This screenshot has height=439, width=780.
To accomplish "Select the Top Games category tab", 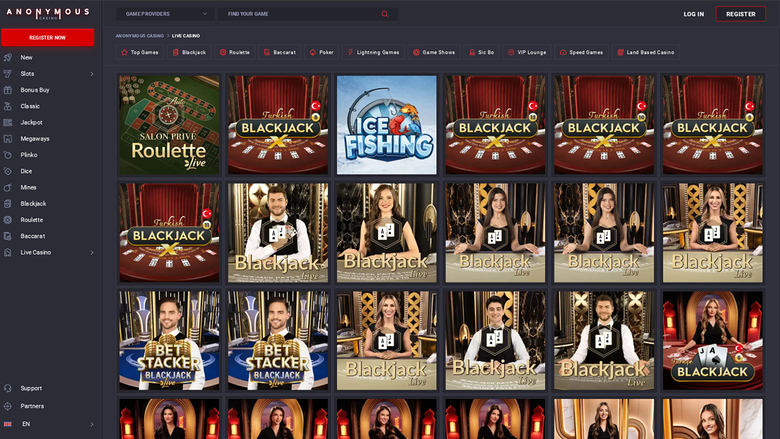I will tap(140, 52).
